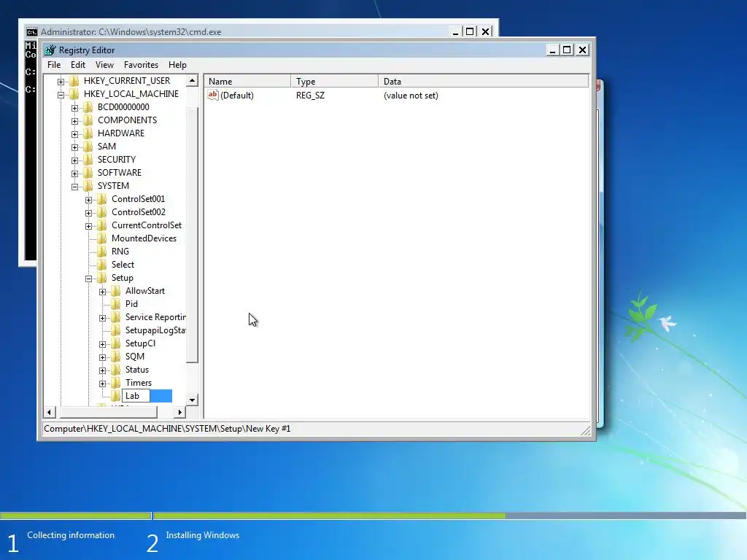
Task: Sort values by the Data column
Action: (x=484, y=82)
